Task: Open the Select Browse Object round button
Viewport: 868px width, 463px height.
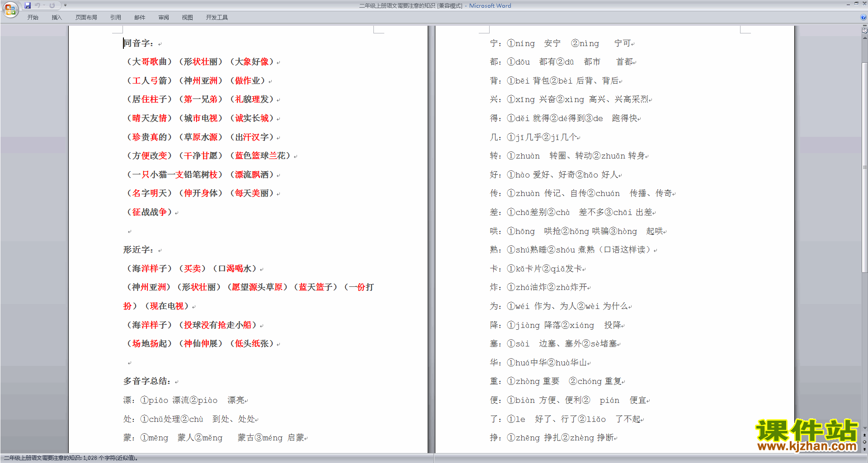Action: click(864, 442)
